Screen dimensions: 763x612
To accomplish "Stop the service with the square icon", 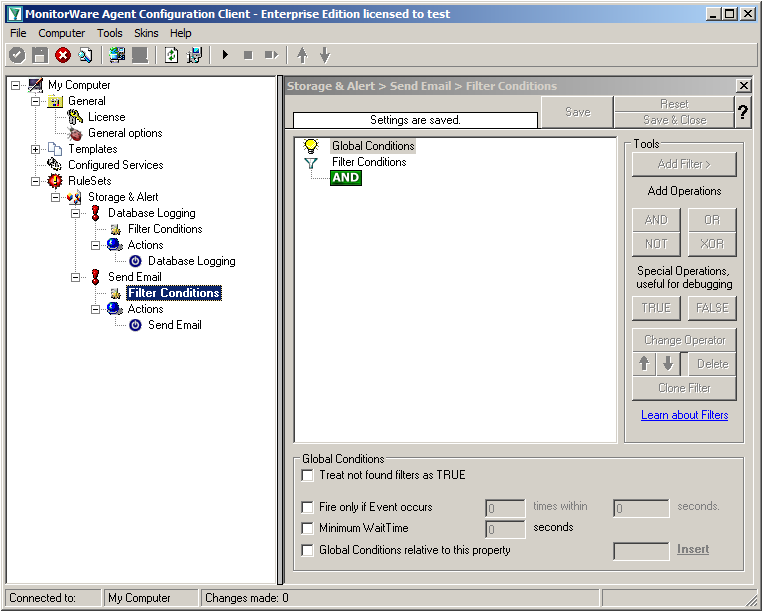I will pos(248,55).
